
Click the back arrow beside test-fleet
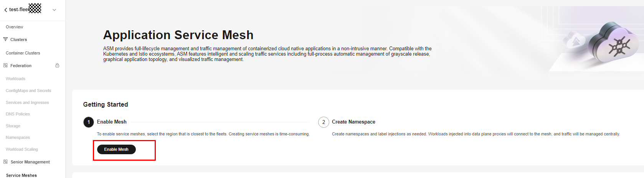[5, 10]
